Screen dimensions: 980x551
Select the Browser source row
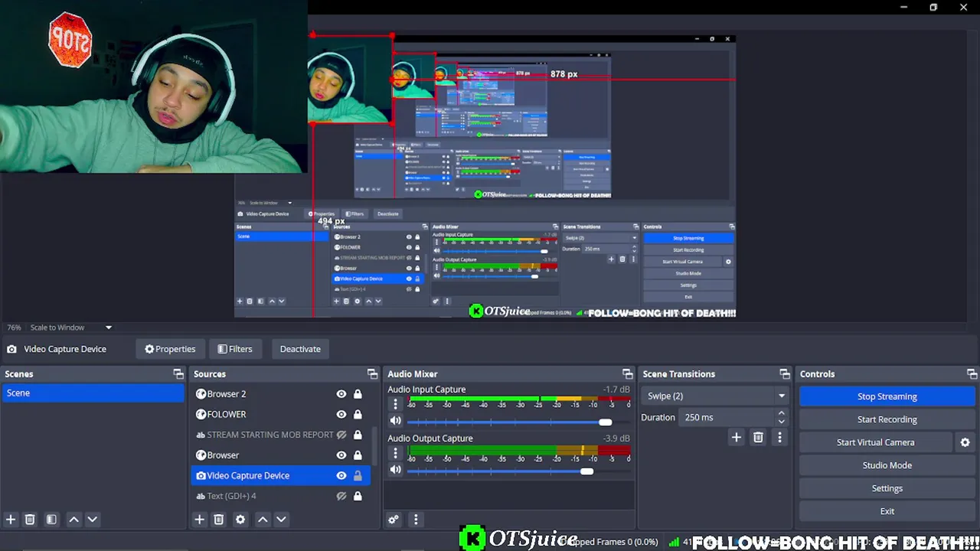pos(280,455)
